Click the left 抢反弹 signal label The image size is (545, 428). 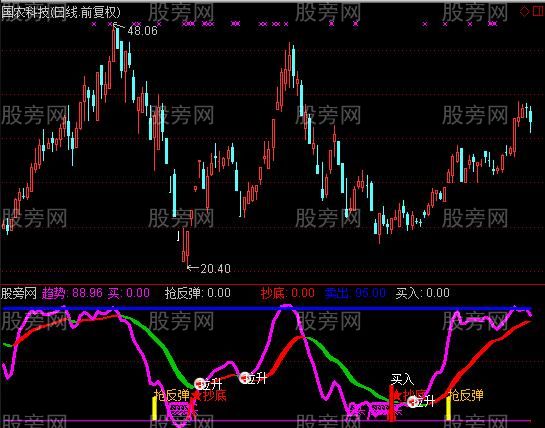click(172, 395)
